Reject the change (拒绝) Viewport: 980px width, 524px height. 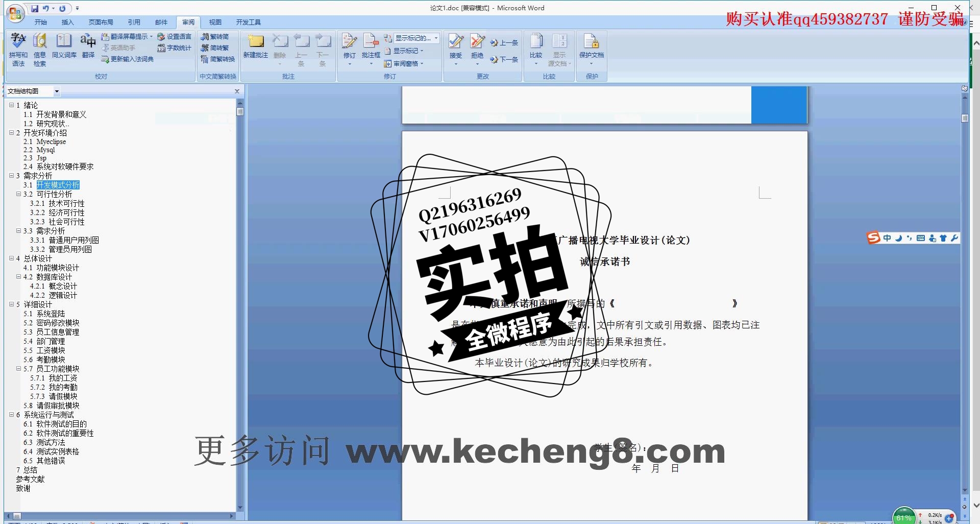pos(477,50)
